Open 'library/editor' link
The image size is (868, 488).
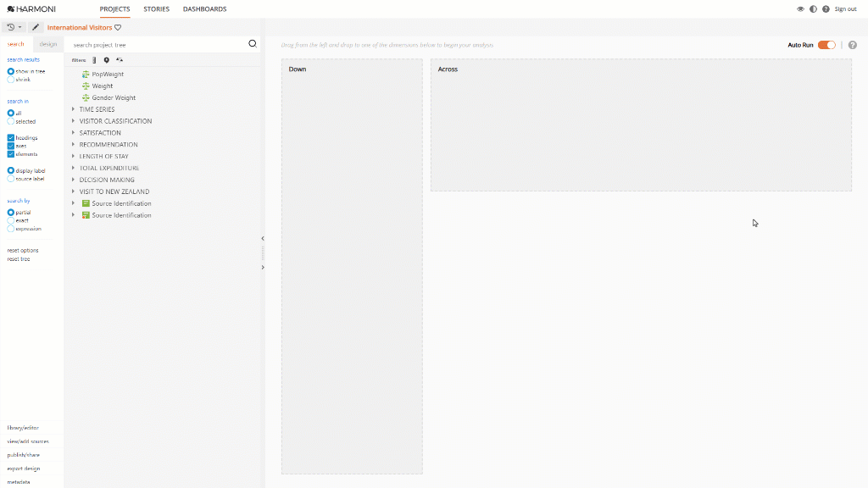pyautogui.click(x=23, y=428)
